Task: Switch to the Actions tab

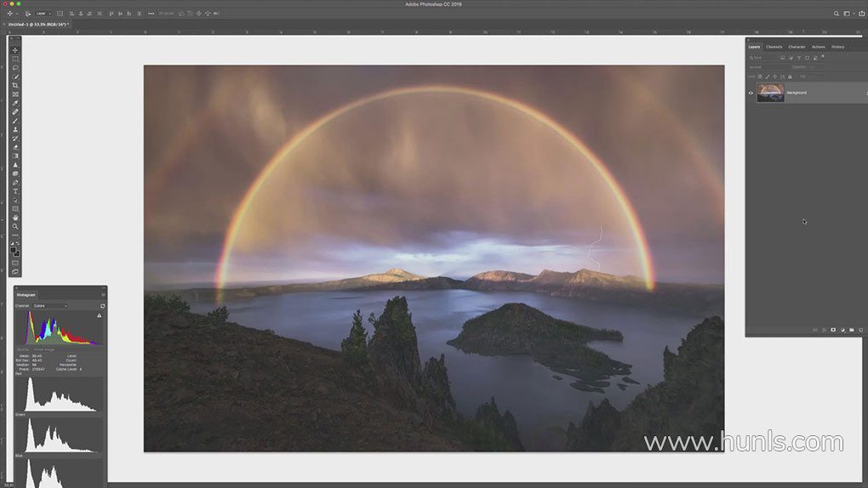Action: point(818,47)
